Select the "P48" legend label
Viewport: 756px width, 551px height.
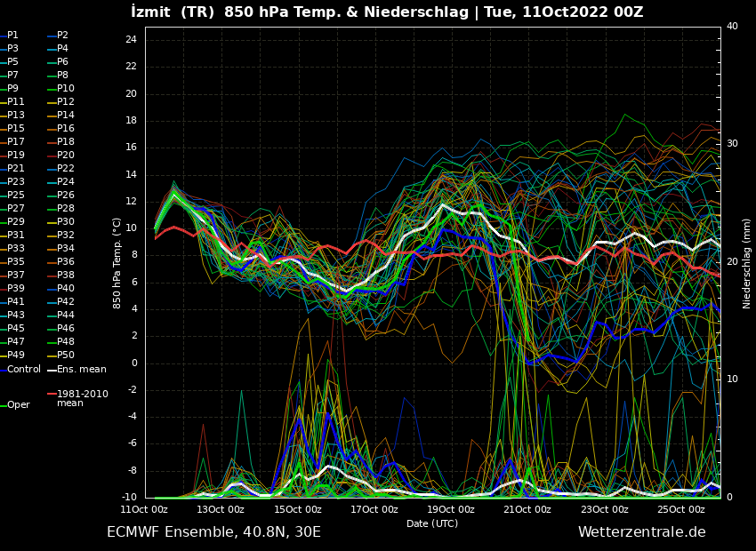tap(66, 341)
